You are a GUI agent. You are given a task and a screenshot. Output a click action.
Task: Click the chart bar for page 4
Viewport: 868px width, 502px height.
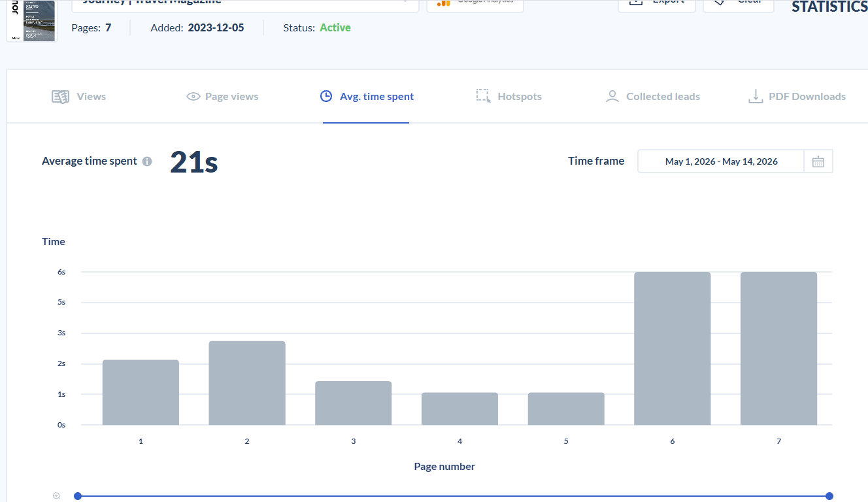click(459, 409)
